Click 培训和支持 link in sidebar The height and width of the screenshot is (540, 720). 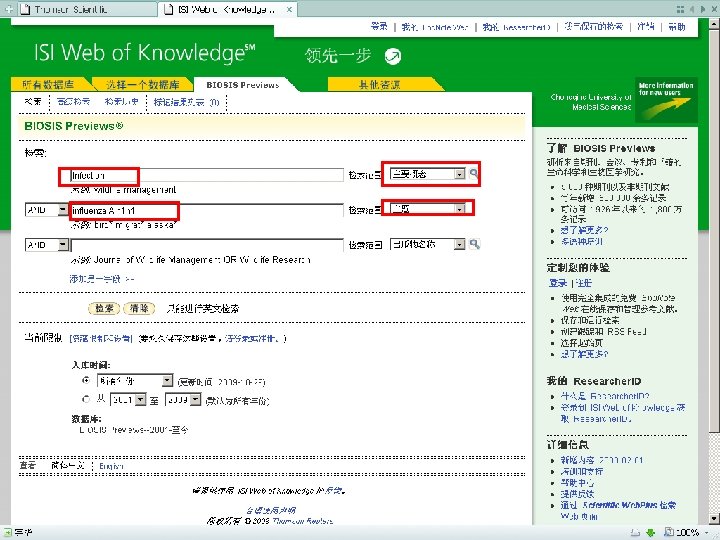pyautogui.click(x=581, y=472)
